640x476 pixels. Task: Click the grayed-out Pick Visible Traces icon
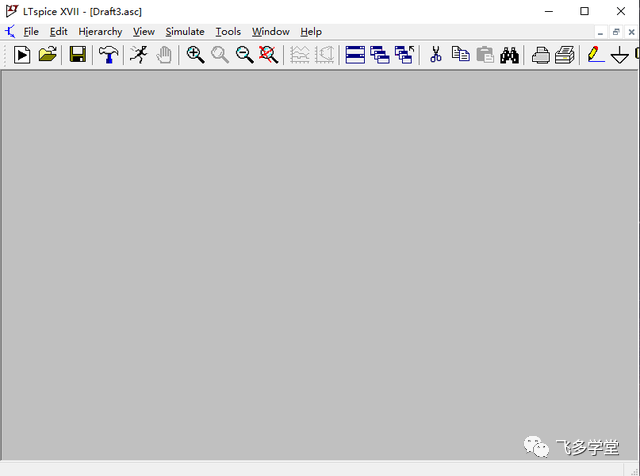[x=324, y=55]
